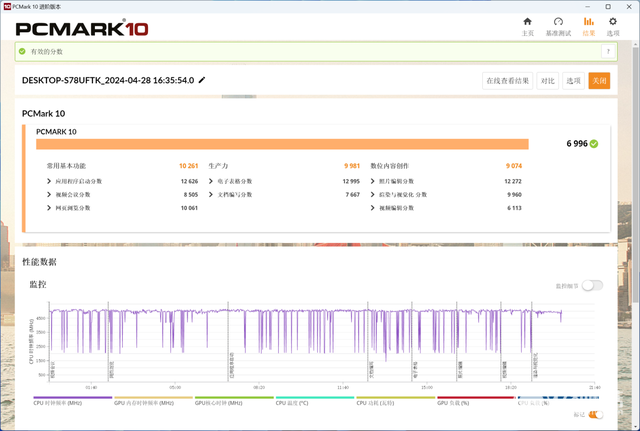Expand the Rendering and Visualization (9 960) row
This screenshot has width=640, height=431.
[x=446, y=195]
